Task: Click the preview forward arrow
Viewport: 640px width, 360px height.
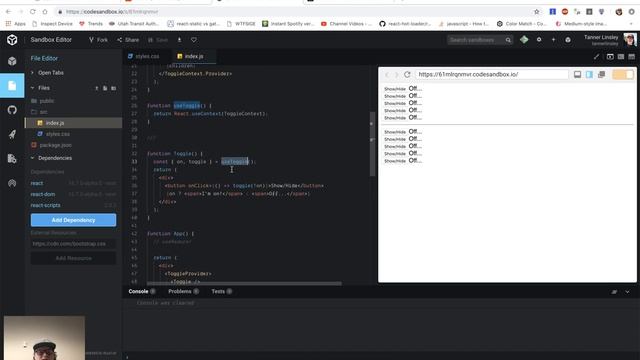Action: point(396,75)
